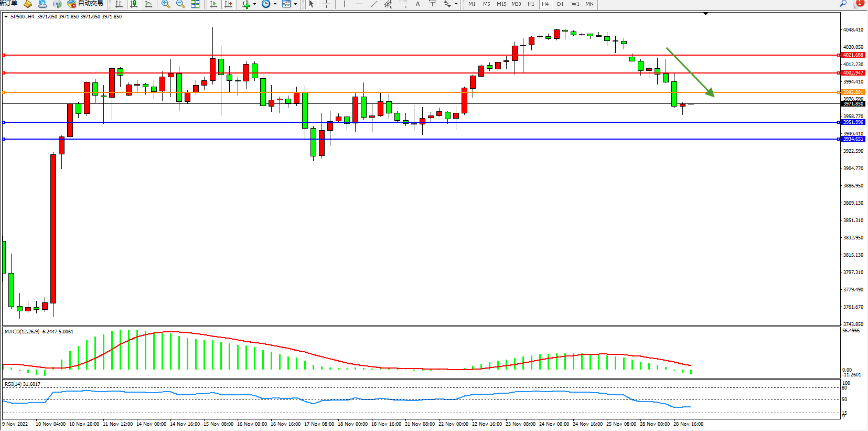Open the Tile Windows grid icon
The image size is (868, 431).
pos(195,4)
